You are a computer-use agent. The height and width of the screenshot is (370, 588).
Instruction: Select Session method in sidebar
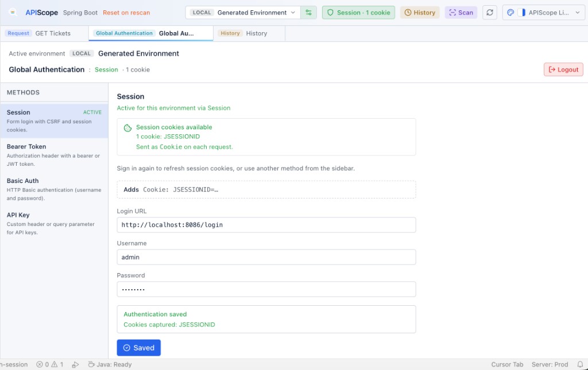(x=54, y=120)
